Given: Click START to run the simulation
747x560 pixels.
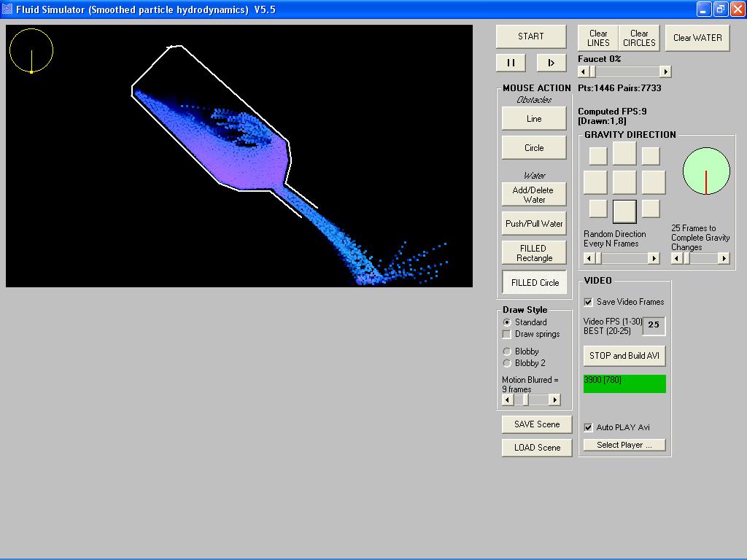Looking at the screenshot, I should pos(530,36).
